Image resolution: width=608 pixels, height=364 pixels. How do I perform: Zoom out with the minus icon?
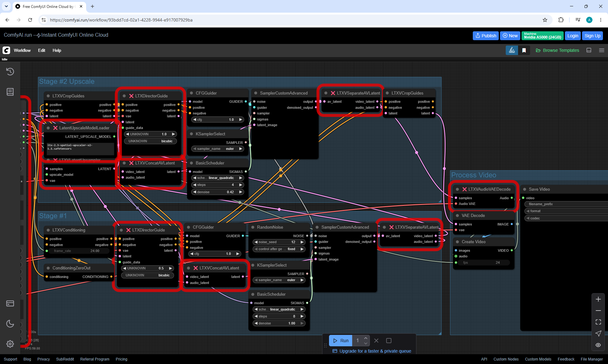point(598,311)
